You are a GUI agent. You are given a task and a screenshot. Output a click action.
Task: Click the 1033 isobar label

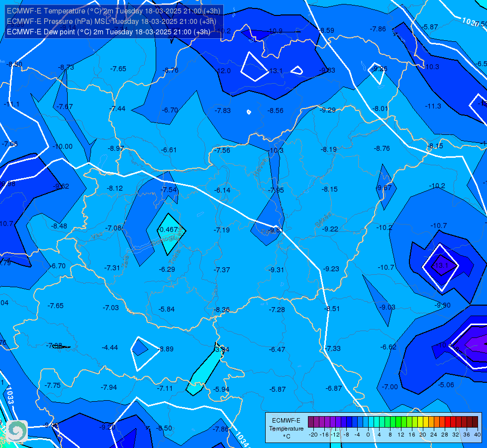(10, 395)
